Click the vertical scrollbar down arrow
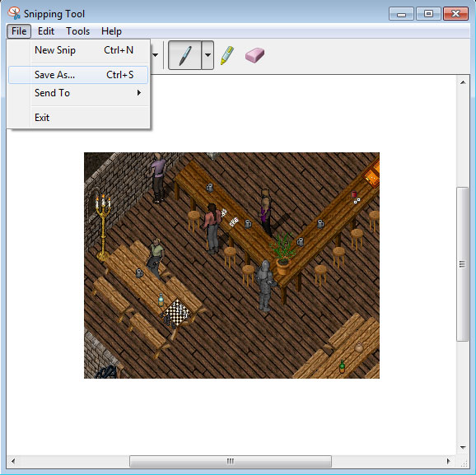This screenshot has height=475, width=476. click(x=463, y=447)
